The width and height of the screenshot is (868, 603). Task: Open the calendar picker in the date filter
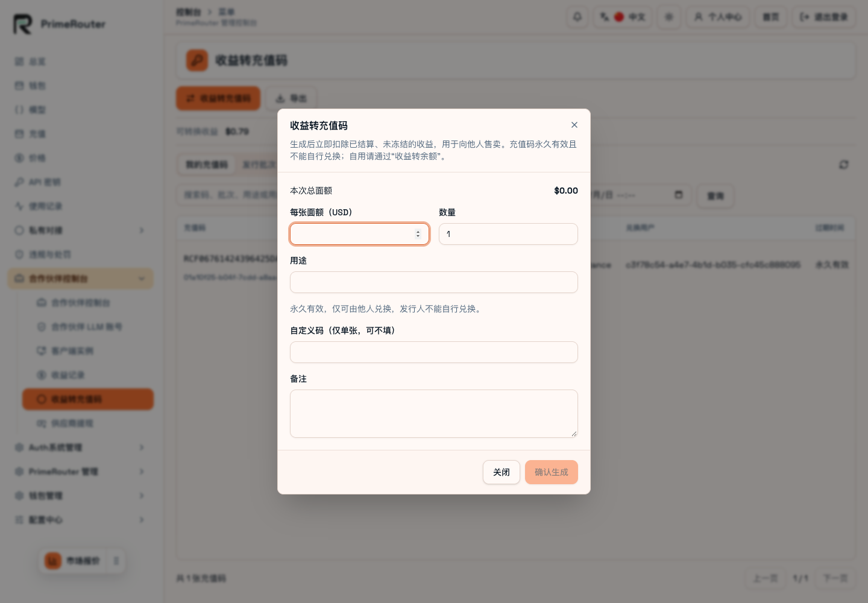(679, 195)
